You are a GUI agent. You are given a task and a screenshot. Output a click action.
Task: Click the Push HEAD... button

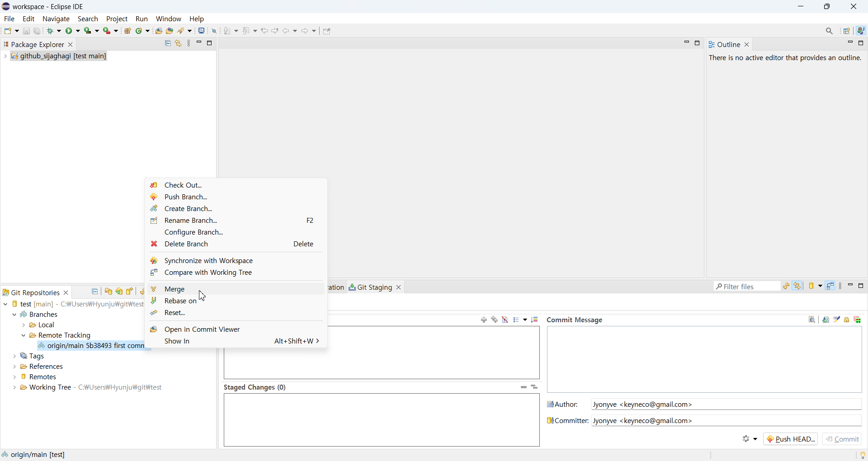(x=790, y=439)
